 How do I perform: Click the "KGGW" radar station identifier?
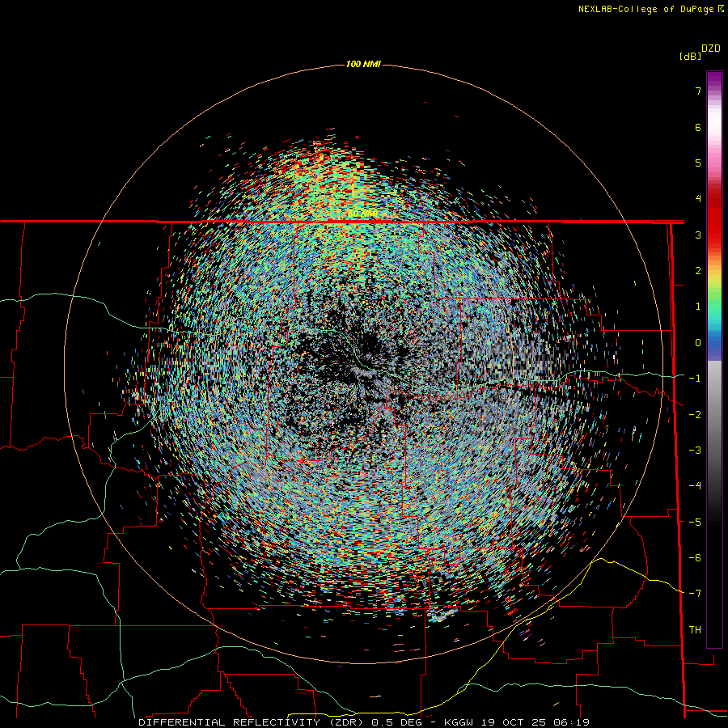click(x=459, y=722)
